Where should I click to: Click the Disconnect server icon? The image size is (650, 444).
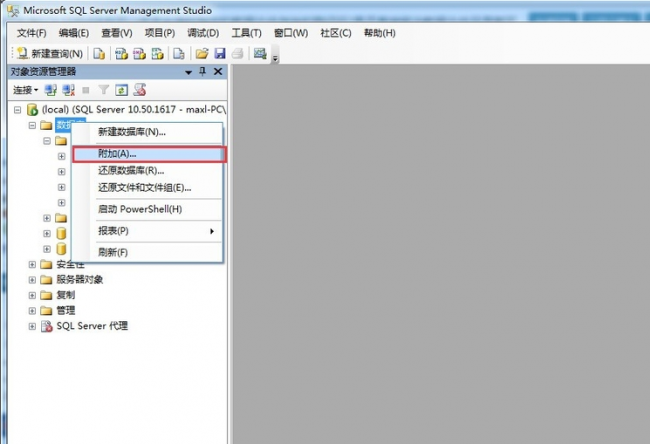click(68, 90)
